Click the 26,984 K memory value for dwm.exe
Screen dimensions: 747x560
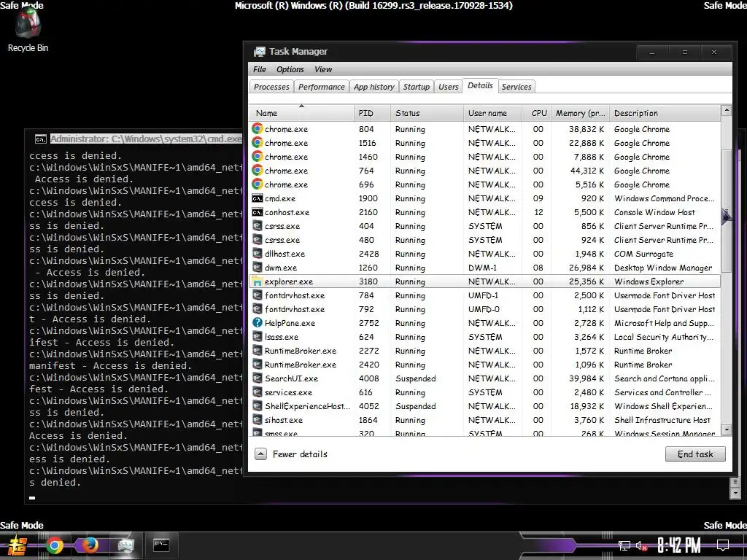(x=586, y=268)
